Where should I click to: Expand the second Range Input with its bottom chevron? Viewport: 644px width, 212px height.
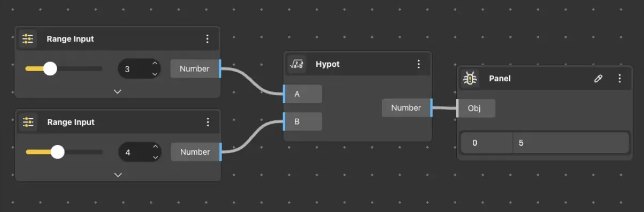pyautogui.click(x=118, y=175)
